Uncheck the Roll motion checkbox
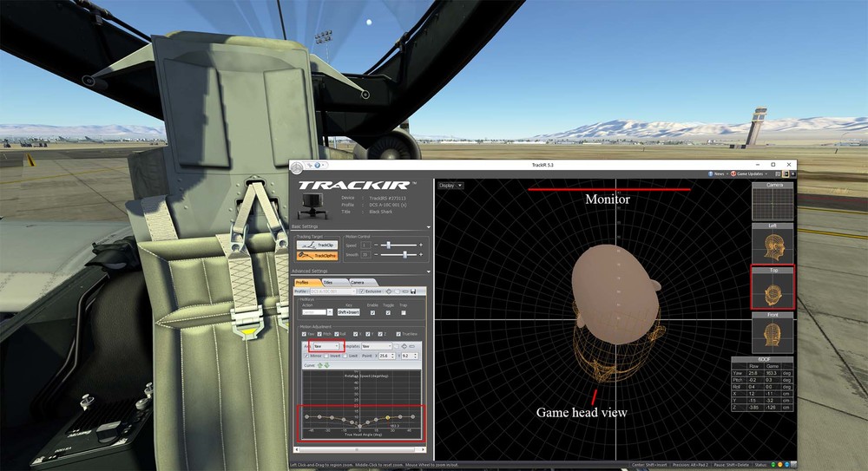This screenshot has height=471, width=868. pyautogui.click(x=337, y=334)
